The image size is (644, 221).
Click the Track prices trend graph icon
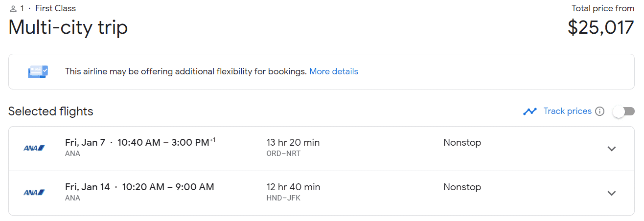[529, 111]
